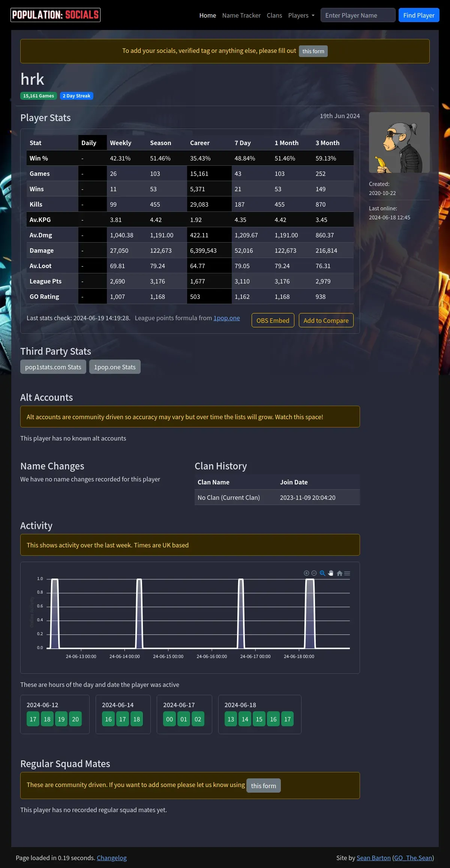450x868 pixels.
Task: Expand the Players dropdown in the navbar
Action: [x=301, y=15]
